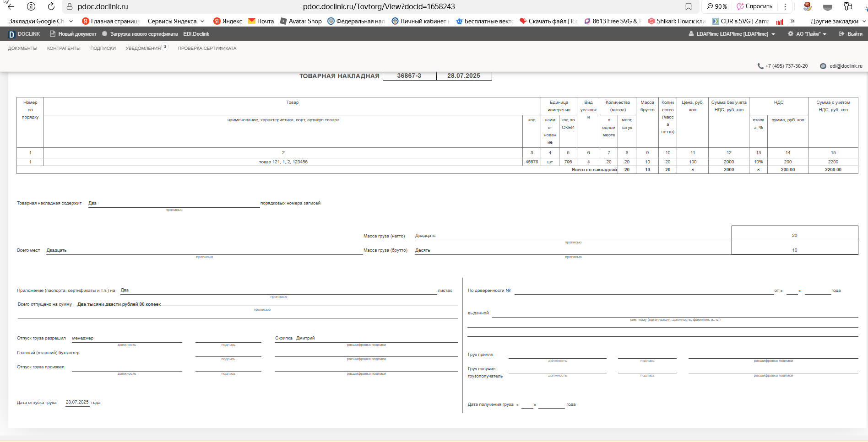Click the position менеджер text

pos(83,338)
